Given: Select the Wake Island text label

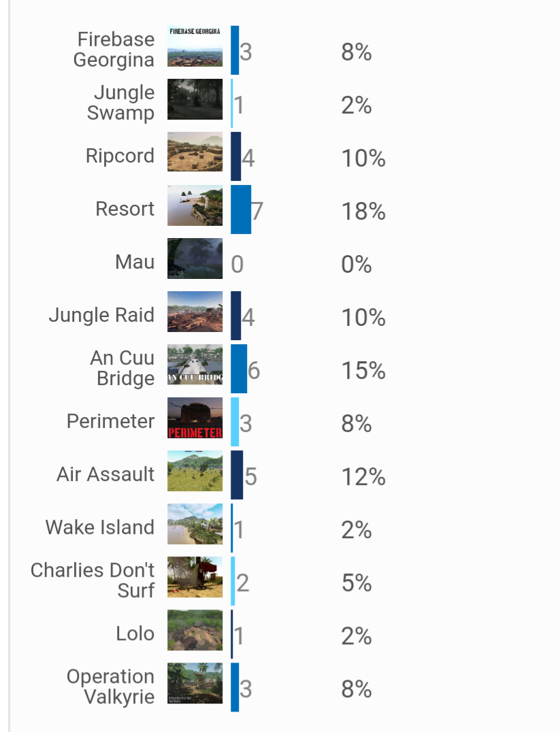Looking at the screenshot, I should pyautogui.click(x=100, y=527).
